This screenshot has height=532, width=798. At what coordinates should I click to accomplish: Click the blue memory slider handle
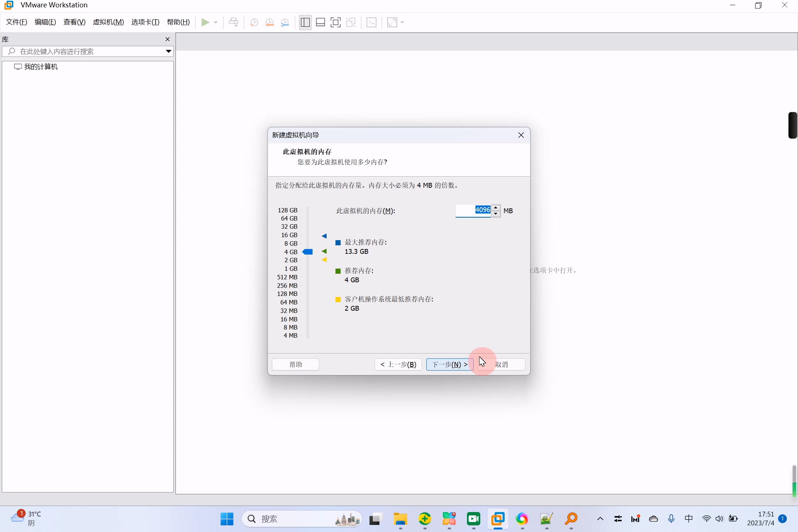pos(307,252)
